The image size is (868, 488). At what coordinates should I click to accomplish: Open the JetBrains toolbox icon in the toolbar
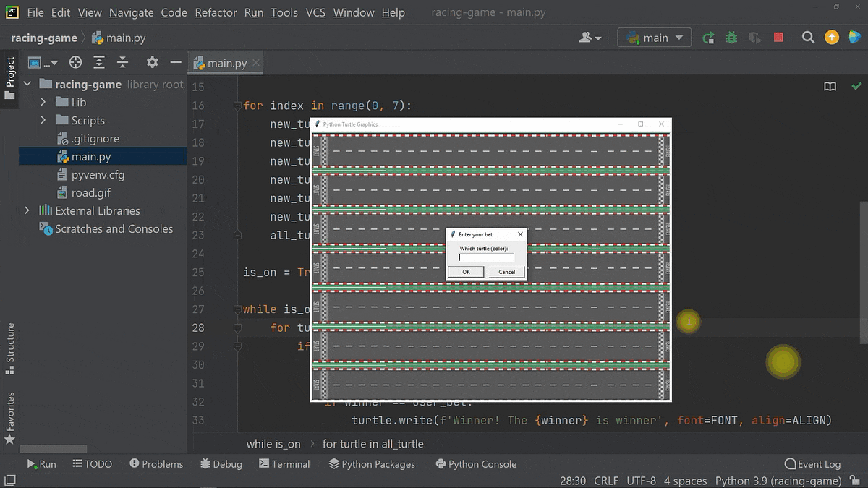click(x=855, y=38)
